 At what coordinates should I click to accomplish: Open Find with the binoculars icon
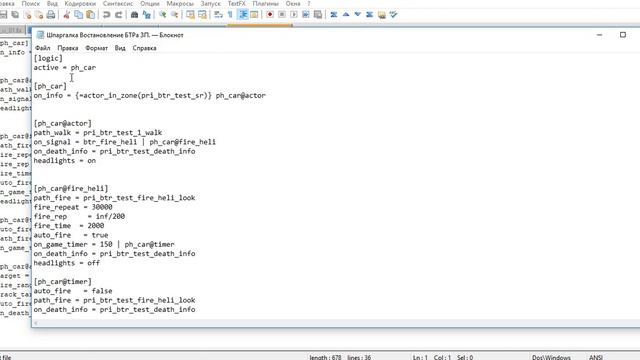(x=134, y=15)
